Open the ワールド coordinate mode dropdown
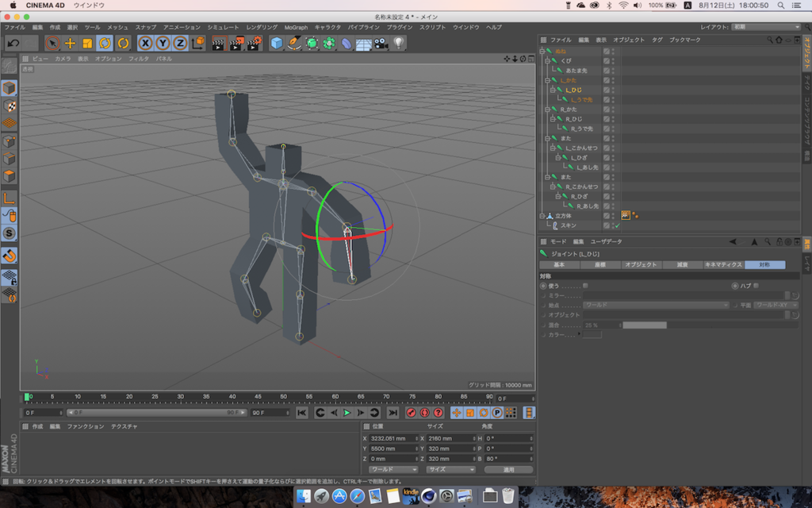Image resolution: width=812 pixels, height=508 pixels. click(x=393, y=470)
